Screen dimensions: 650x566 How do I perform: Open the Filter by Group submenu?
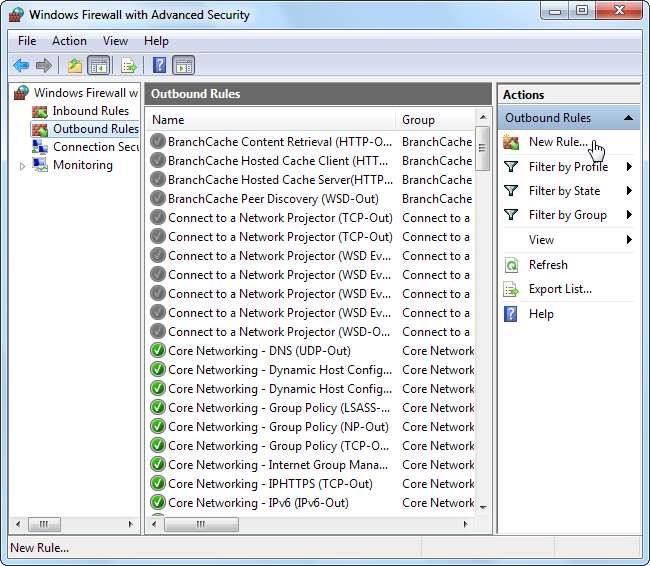(567, 215)
